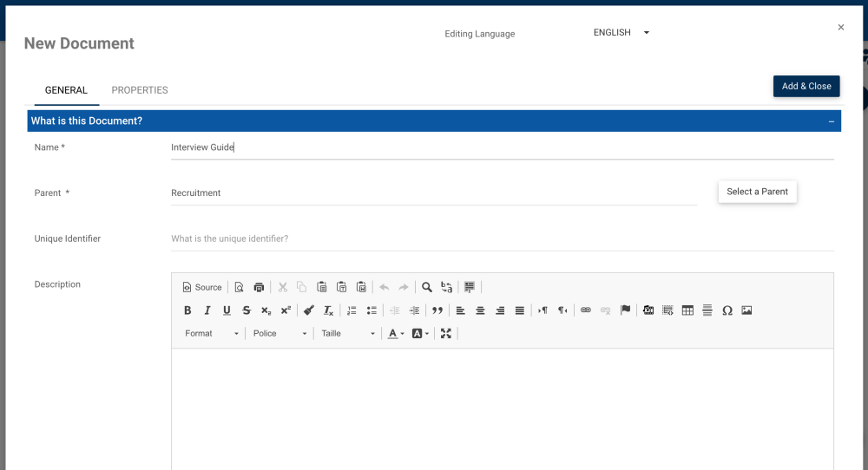Click Paste from Word icon
This screenshot has height=470, width=868.
point(361,287)
